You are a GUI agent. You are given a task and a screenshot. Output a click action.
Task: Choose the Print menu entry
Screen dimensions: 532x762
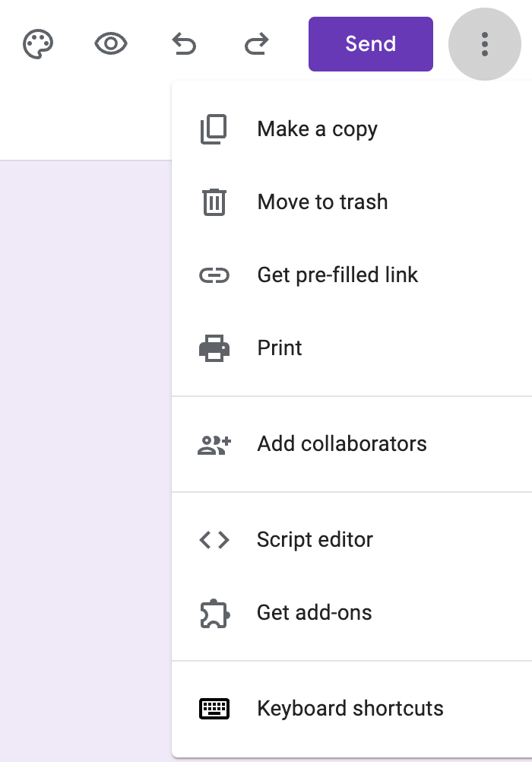pos(352,348)
